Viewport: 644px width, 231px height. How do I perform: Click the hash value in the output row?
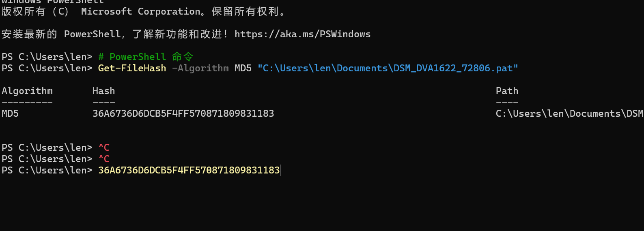[x=183, y=113]
